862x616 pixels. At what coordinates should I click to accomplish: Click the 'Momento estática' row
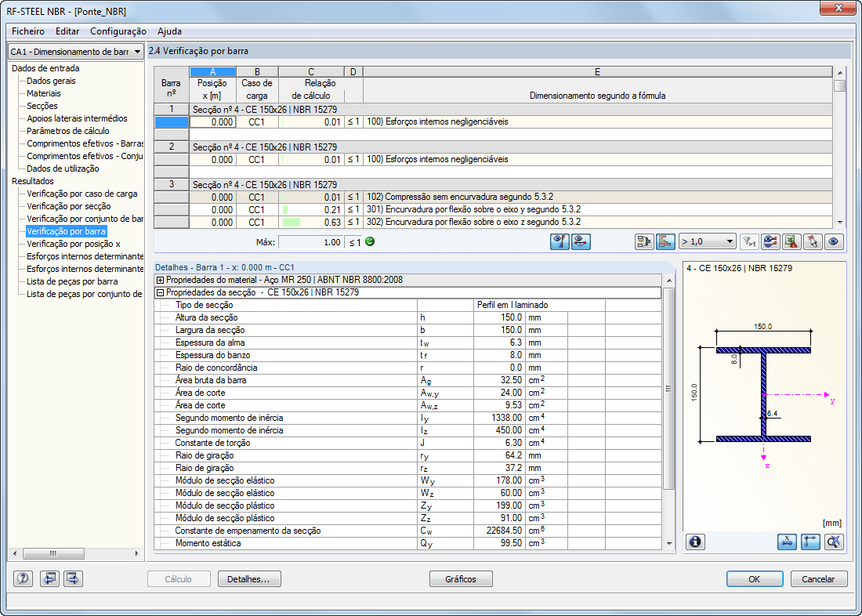[x=408, y=543]
